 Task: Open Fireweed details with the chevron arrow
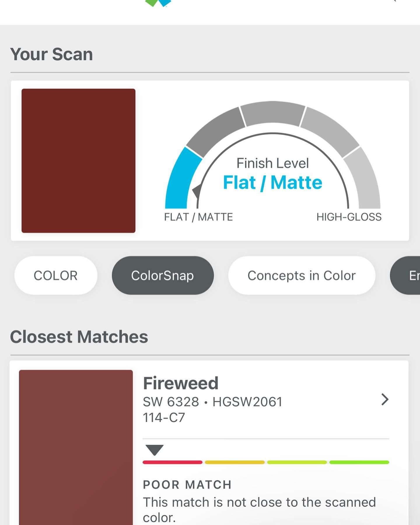coord(385,400)
